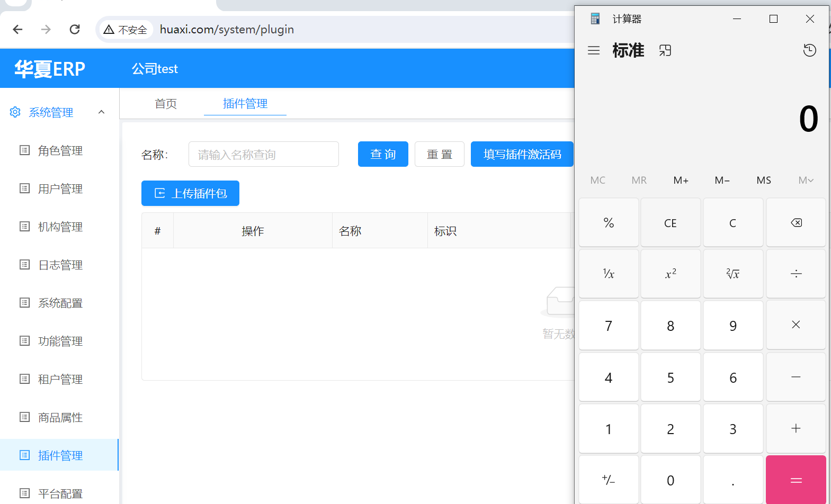
Task: Click M+ memory add in calculator
Action: (x=681, y=181)
